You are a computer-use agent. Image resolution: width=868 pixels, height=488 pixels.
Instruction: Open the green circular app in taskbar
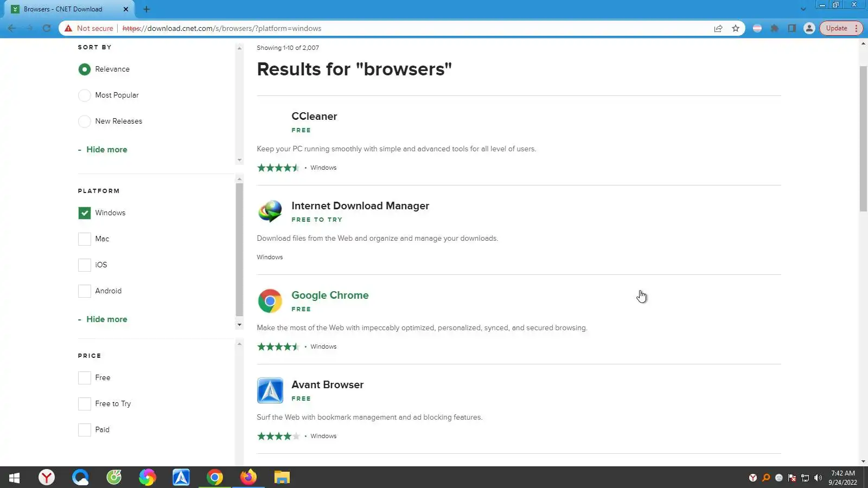114,477
